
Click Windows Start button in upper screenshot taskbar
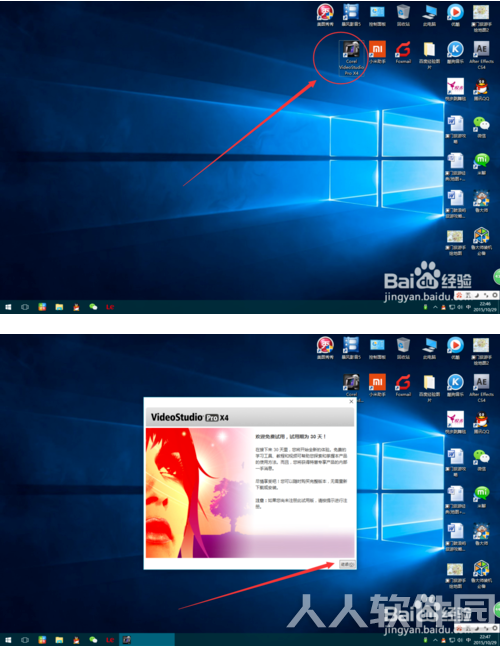8,307
